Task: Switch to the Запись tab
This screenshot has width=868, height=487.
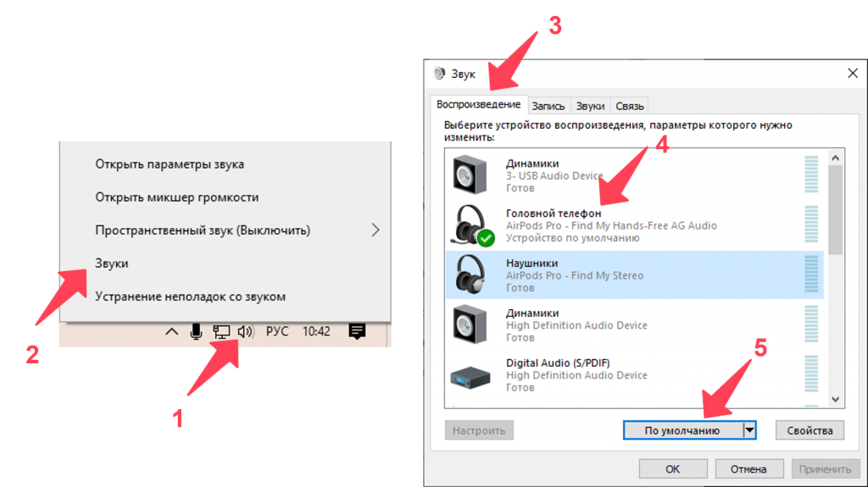Action: tap(548, 106)
